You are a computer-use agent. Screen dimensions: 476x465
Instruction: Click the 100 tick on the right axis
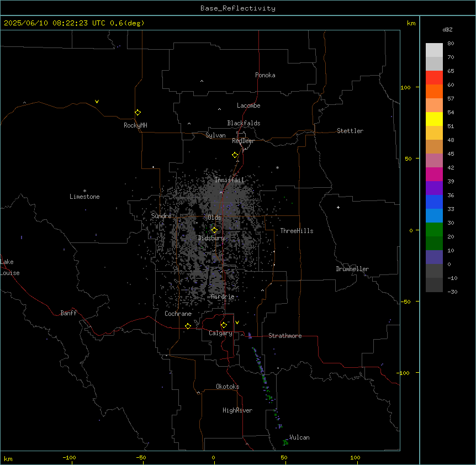pyautogui.click(x=405, y=87)
